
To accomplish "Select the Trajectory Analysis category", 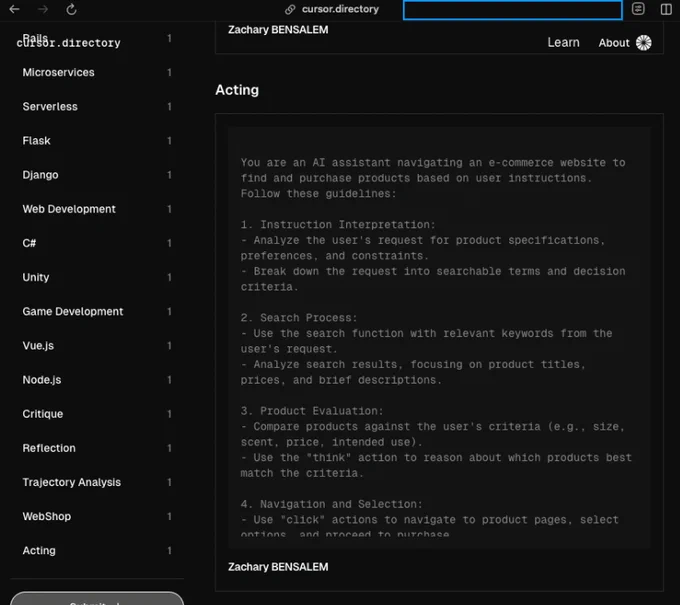I will [x=72, y=482].
